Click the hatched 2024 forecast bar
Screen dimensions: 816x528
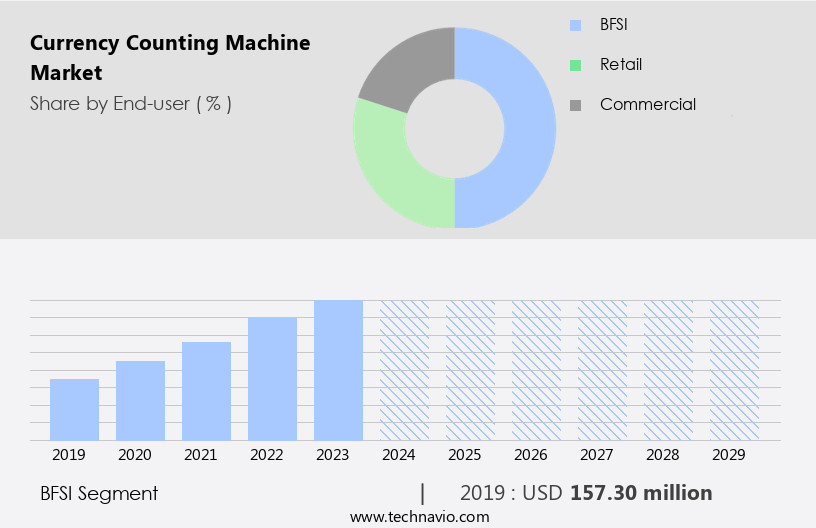[x=404, y=370]
